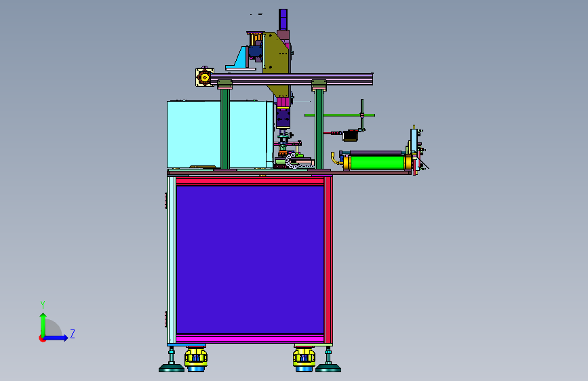Click the left leveling foot pad
Screen dimensions: 588x381
[172, 368]
